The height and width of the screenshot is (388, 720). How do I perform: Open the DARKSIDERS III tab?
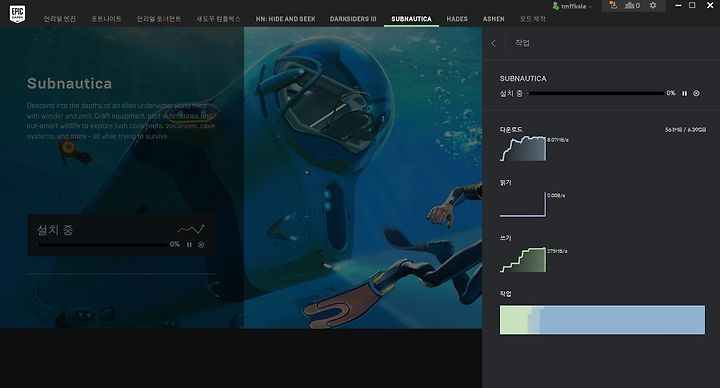[x=353, y=19]
